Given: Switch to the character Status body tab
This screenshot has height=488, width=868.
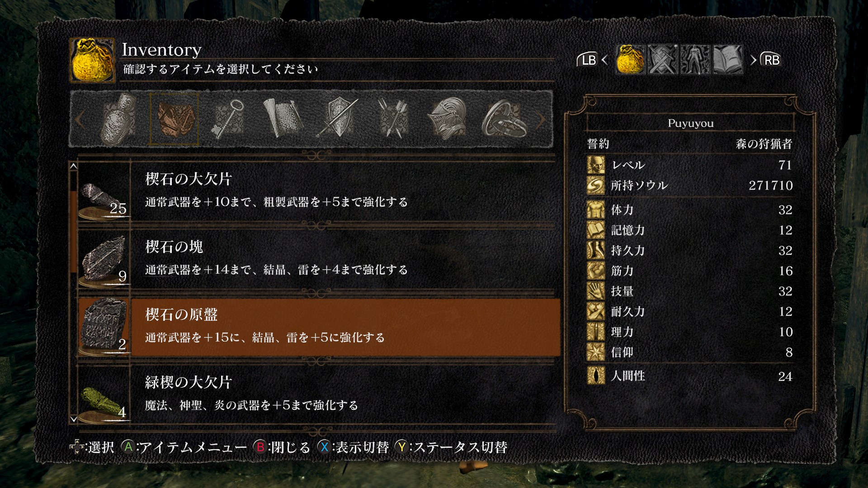Looking at the screenshot, I should pos(695,60).
